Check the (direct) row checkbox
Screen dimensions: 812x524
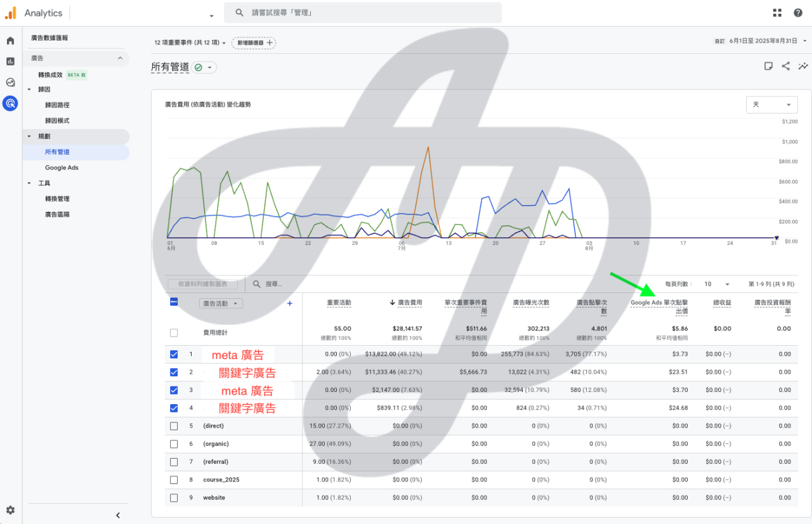(x=174, y=426)
